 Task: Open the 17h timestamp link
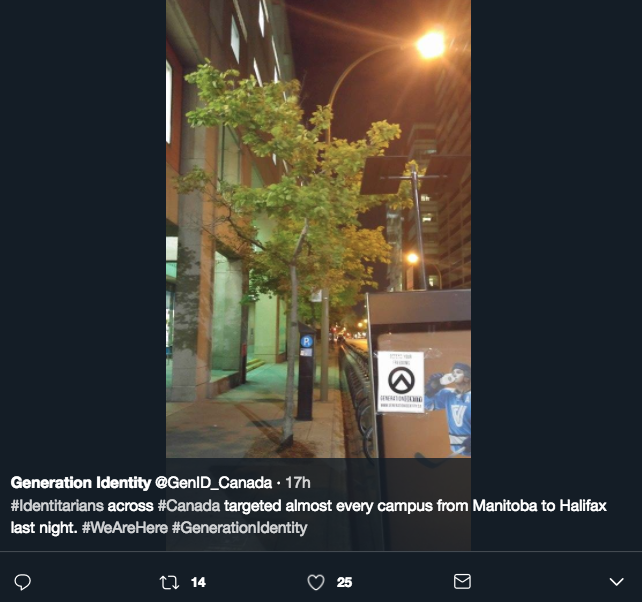point(298,483)
